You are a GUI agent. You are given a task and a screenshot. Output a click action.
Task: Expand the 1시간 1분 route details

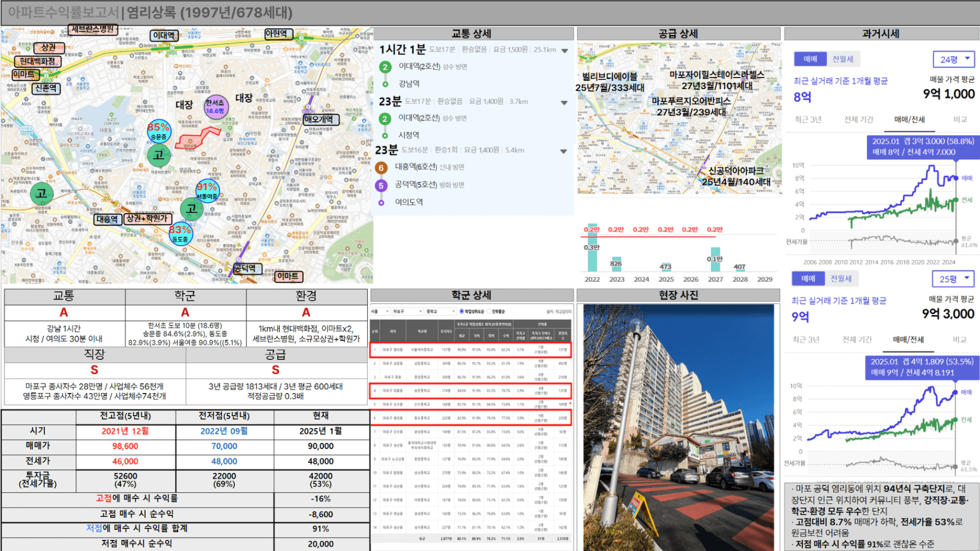(x=564, y=51)
